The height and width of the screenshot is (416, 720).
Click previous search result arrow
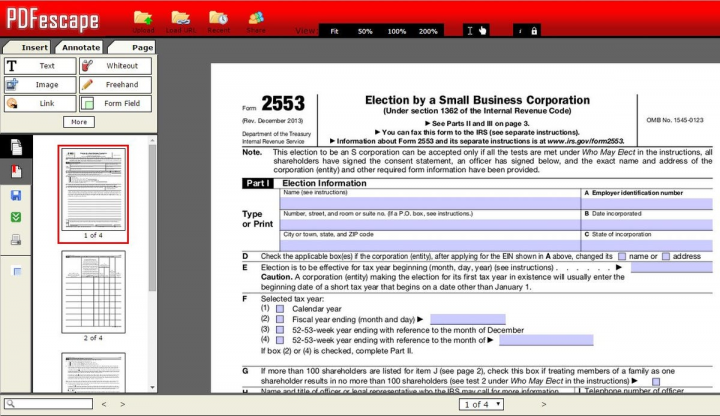coord(104,404)
